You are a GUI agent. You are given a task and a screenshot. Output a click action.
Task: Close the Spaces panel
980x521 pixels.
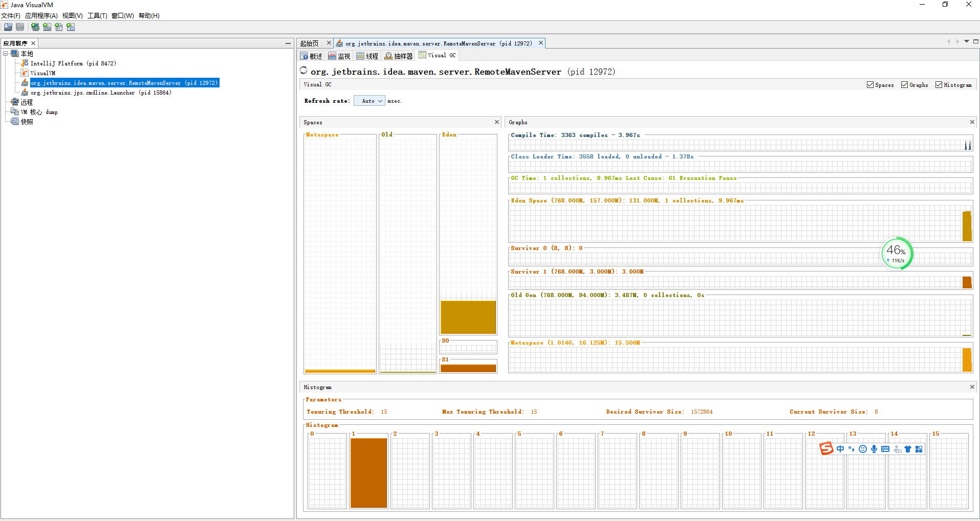(496, 122)
